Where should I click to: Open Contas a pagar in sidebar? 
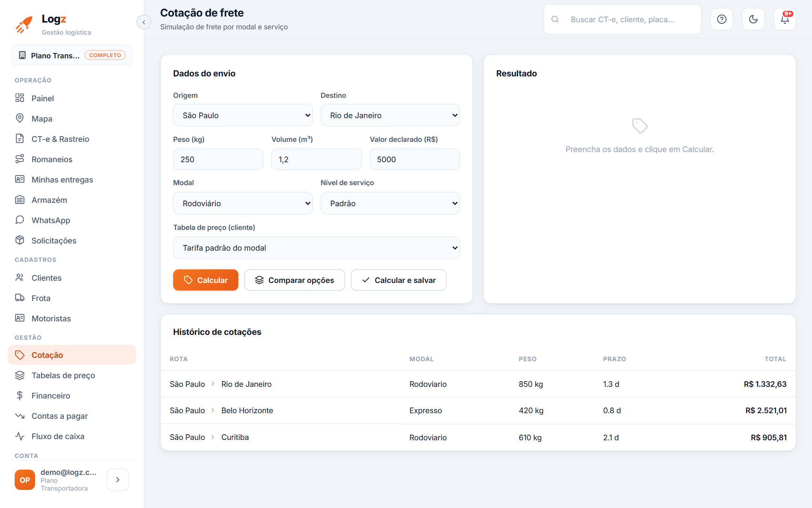(72, 416)
